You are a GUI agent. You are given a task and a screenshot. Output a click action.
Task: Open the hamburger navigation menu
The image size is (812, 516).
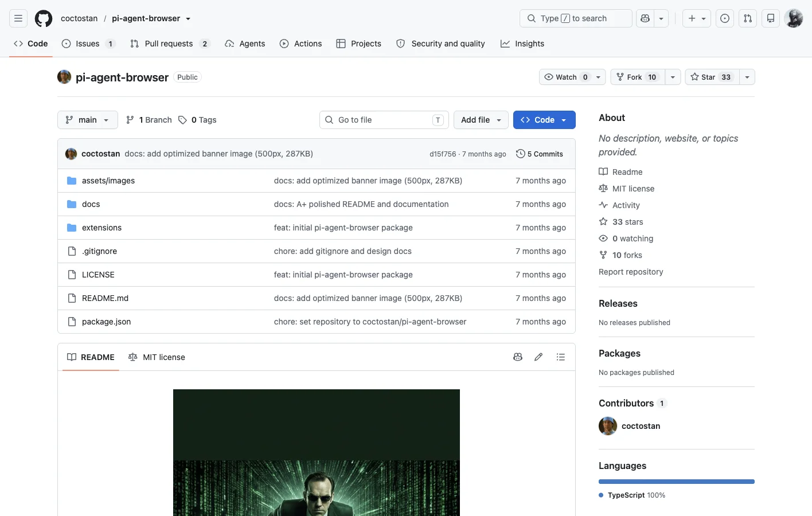click(18, 18)
